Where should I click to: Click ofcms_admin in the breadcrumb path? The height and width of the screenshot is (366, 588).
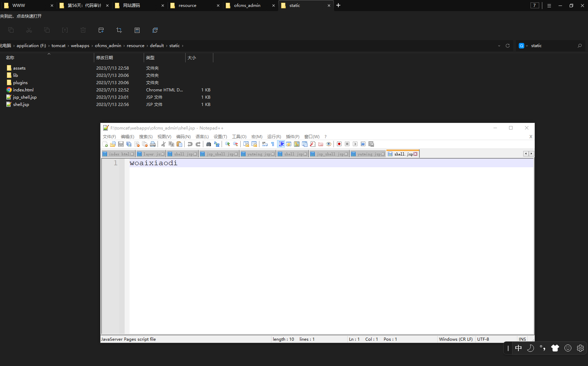click(x=108, y=45)
